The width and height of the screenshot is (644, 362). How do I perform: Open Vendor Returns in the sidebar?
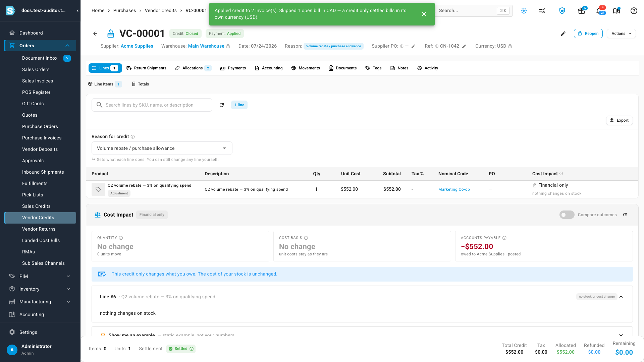point(39,229)
